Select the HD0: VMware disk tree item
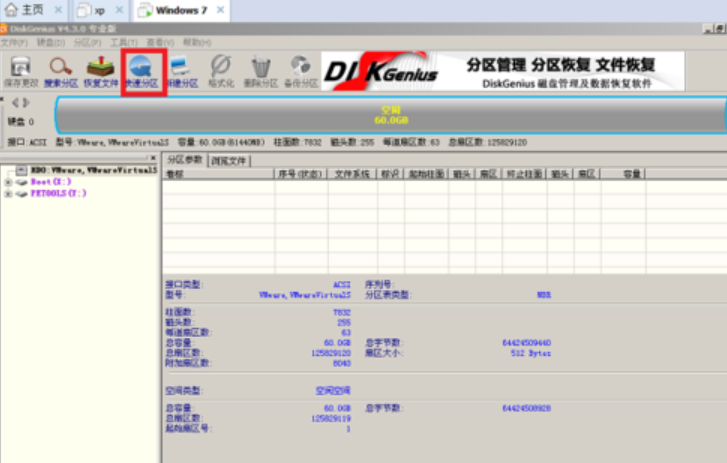The image size is (727, 463). pos(94,170)
